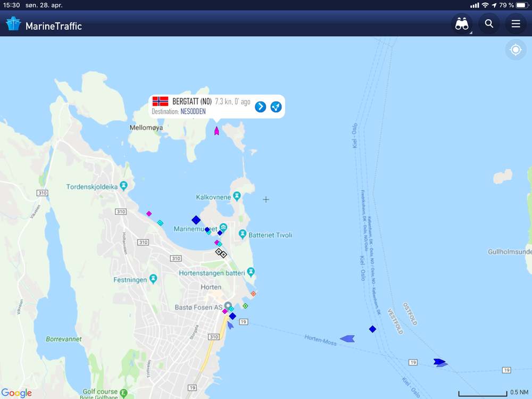The image size is (532, 399).
Task: Open Tordenskjoldeika map pin
Action: [123, 186]
